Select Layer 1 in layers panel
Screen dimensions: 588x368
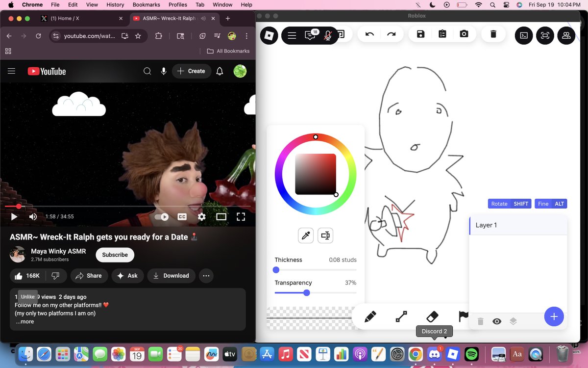pos(518,225)
